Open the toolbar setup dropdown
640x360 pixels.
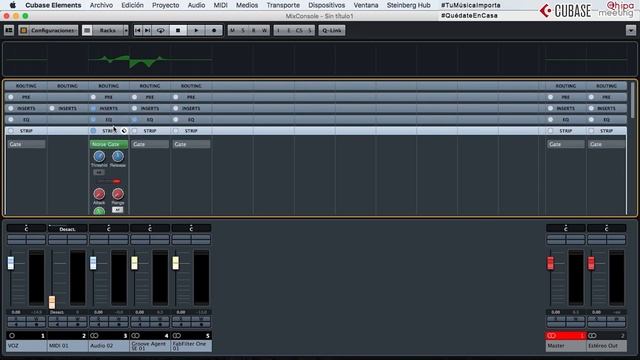coord(631,30)
